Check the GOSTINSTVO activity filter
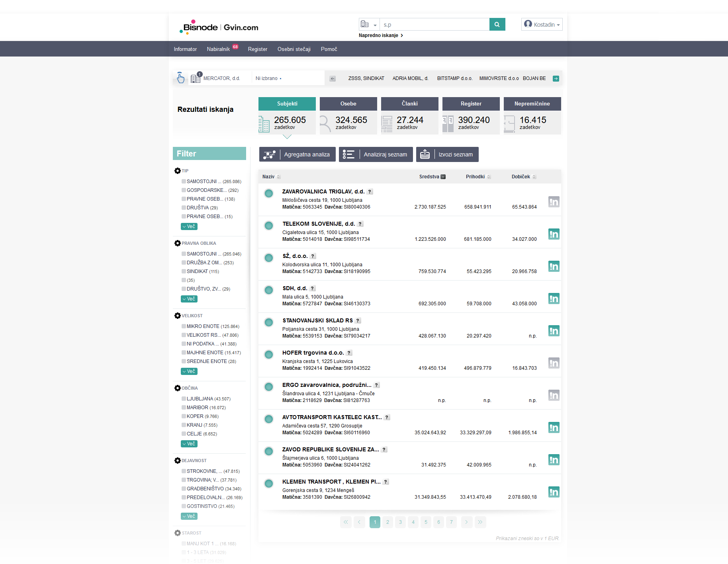This screenshot has width=728, height=564. tap(184, 506)
